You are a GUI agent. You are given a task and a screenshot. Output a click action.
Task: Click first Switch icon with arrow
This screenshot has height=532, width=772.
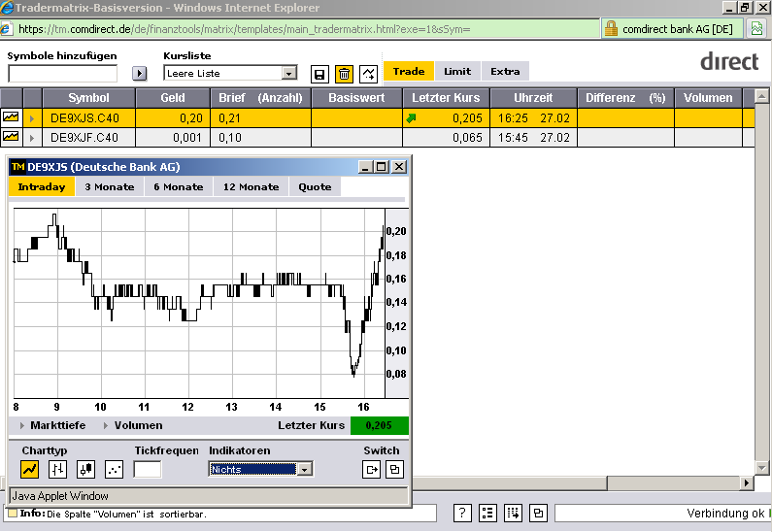point(371,469)
